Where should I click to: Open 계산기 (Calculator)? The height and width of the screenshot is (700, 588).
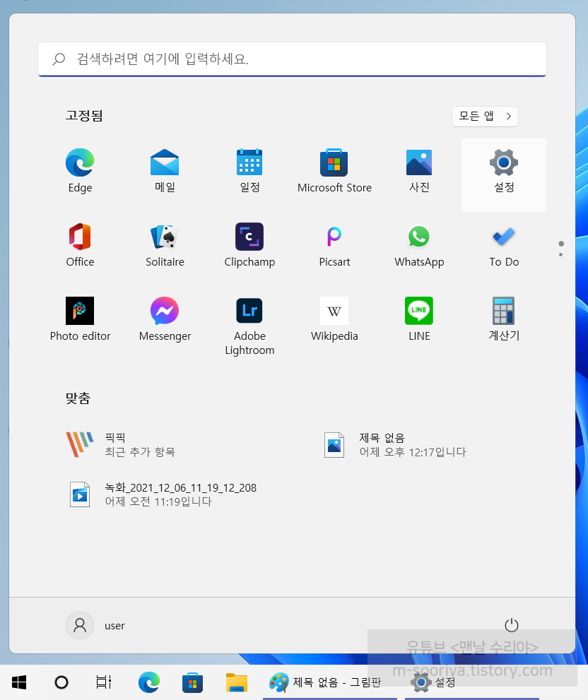[504, 319]
